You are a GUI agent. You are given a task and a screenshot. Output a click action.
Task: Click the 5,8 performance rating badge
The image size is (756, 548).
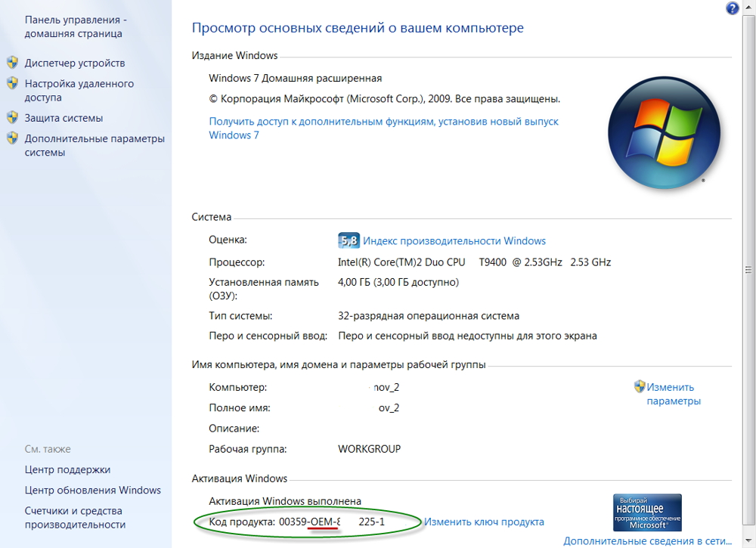(x=348, y=241)
